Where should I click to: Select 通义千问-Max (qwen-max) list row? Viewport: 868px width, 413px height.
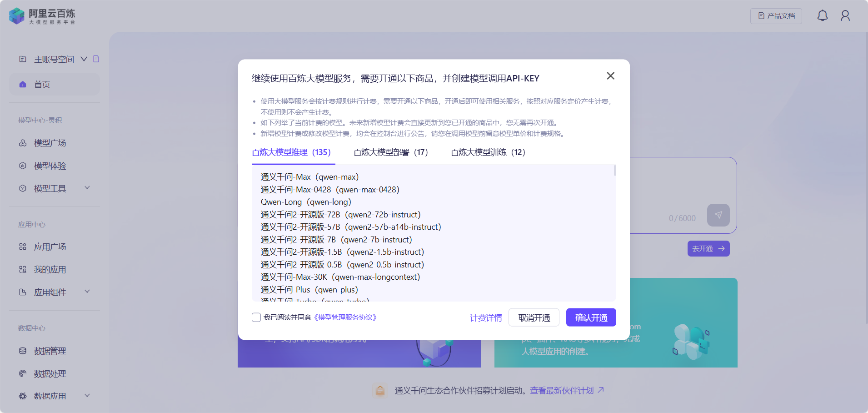coord(310,177)
